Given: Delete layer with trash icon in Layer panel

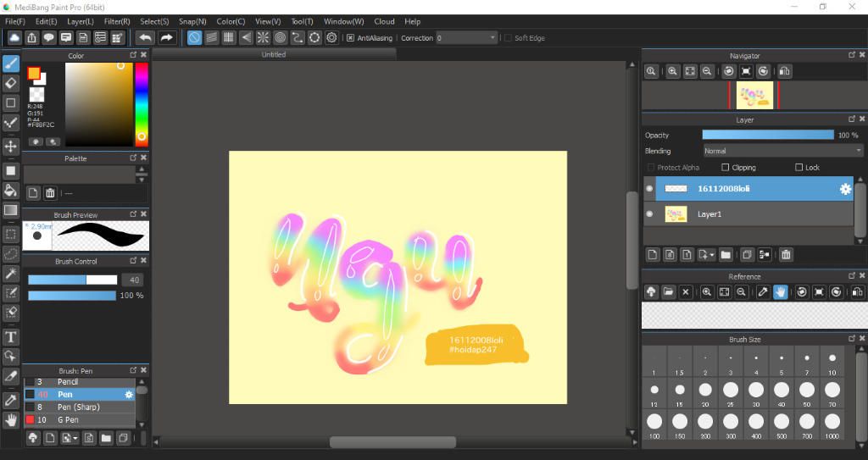Looking at the screenshot, I should tap(786, 255).
